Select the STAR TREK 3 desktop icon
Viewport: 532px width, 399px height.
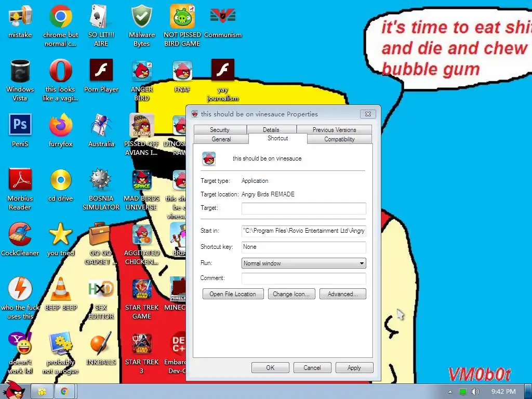pos(141,353)
